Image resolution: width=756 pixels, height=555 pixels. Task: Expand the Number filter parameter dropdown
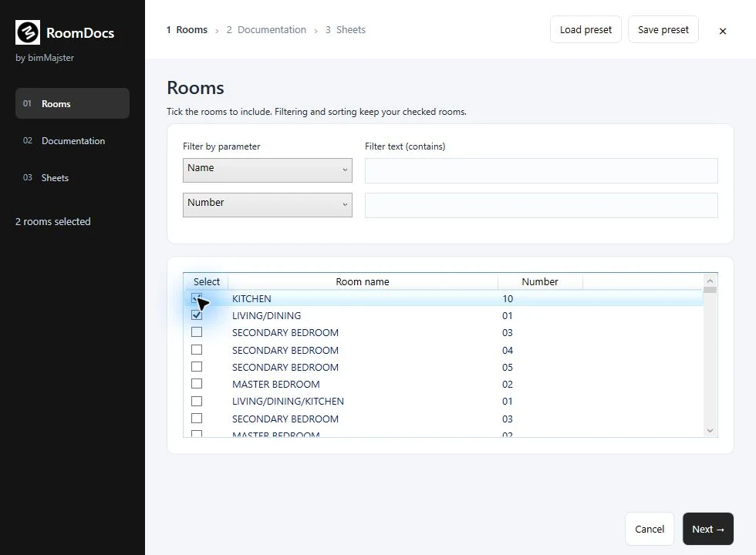point(268,205)
